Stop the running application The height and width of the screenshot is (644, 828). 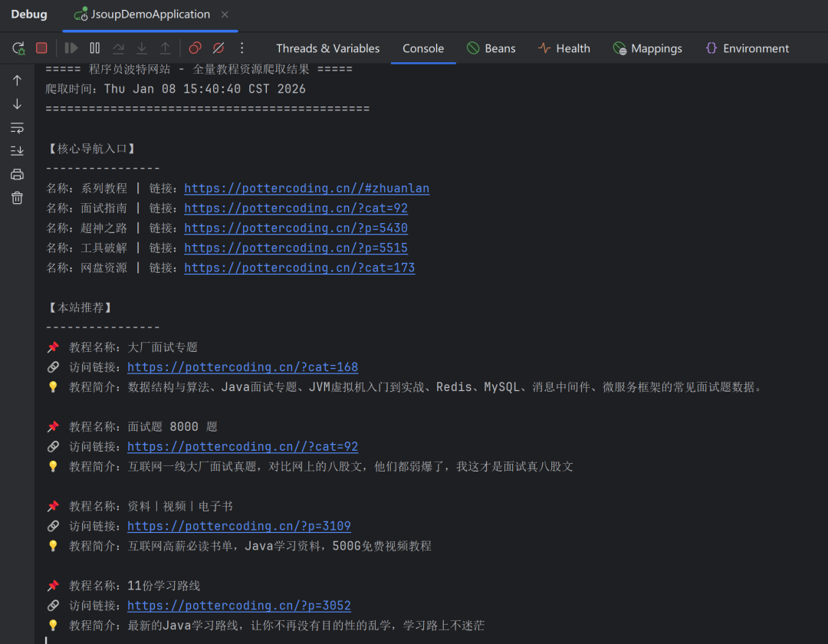coord(41,48)
